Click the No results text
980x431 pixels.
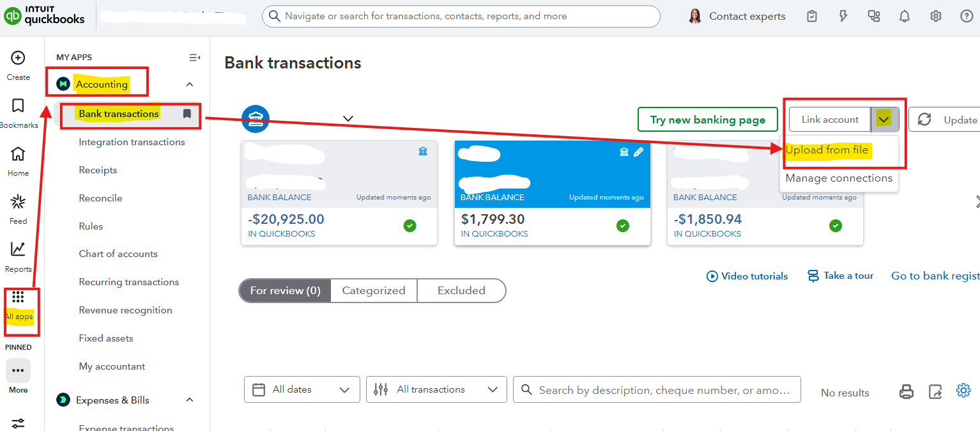[x=845, y=393]
